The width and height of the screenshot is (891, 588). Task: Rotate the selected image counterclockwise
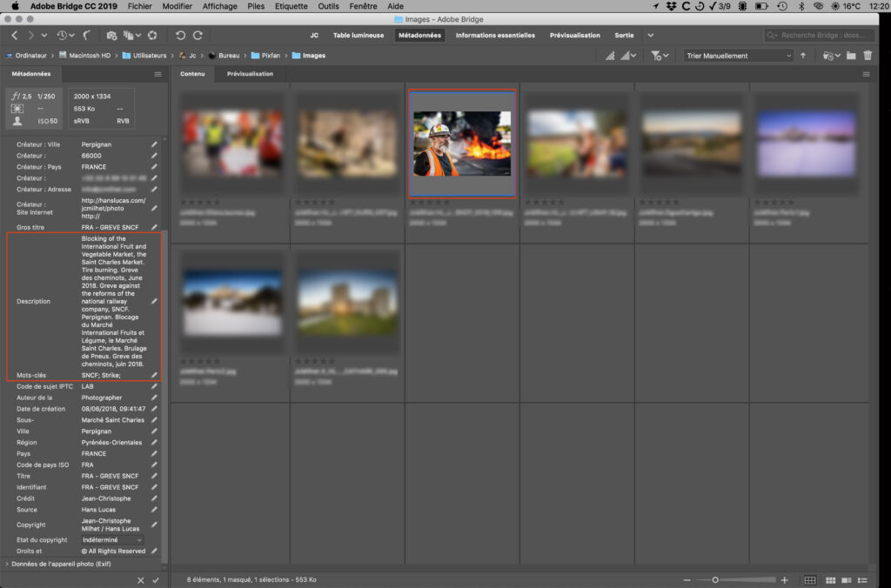coord(178,36)
